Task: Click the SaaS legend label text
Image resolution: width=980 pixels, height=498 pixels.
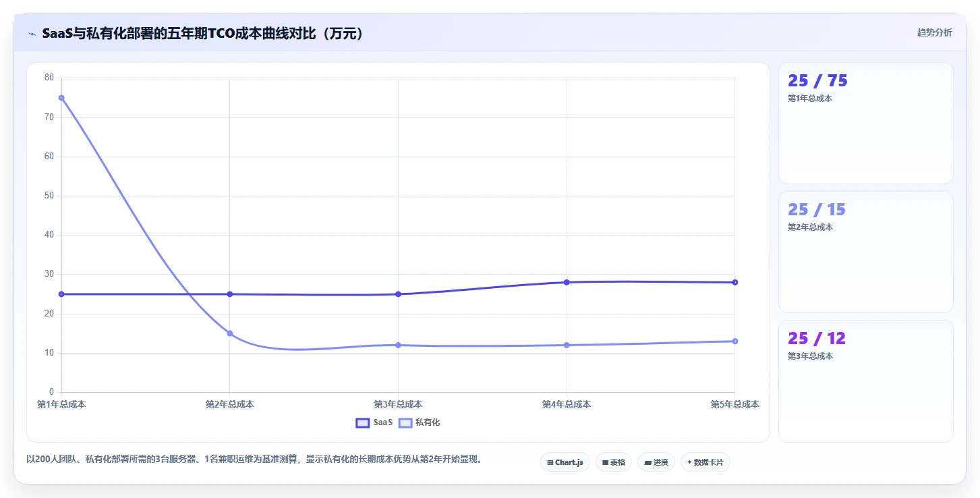Action: 382,422
